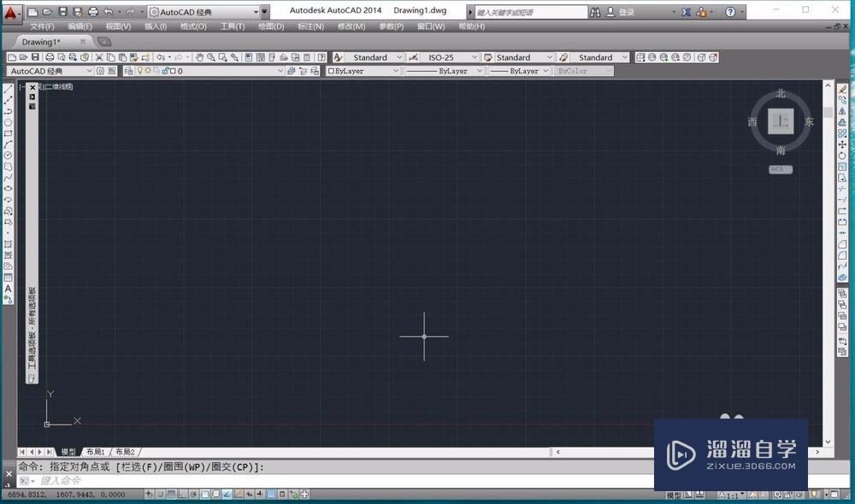Click the vertical scrollbar down arrow
Screen dimensions: 855x504
pos(828,442)
